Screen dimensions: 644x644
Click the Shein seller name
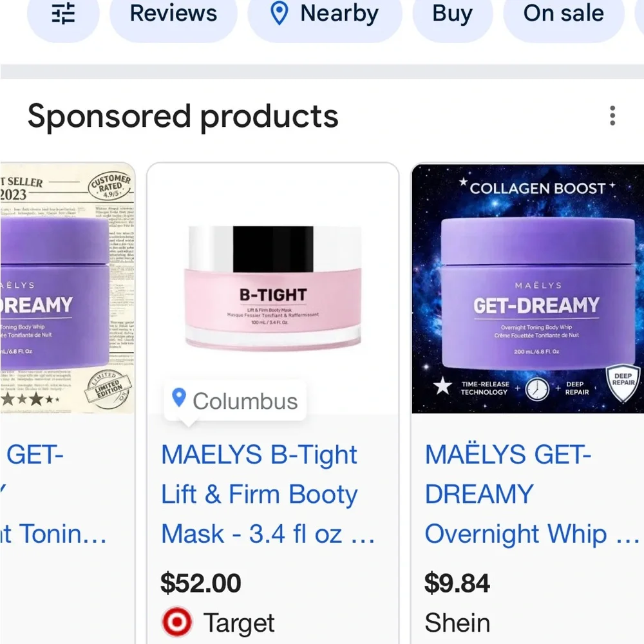click(x=457, y=623)
